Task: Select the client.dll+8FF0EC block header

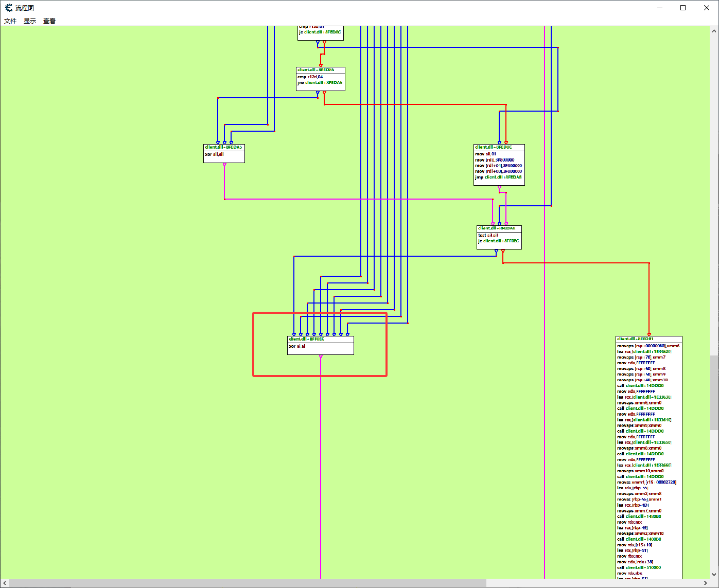Action: 307,339
